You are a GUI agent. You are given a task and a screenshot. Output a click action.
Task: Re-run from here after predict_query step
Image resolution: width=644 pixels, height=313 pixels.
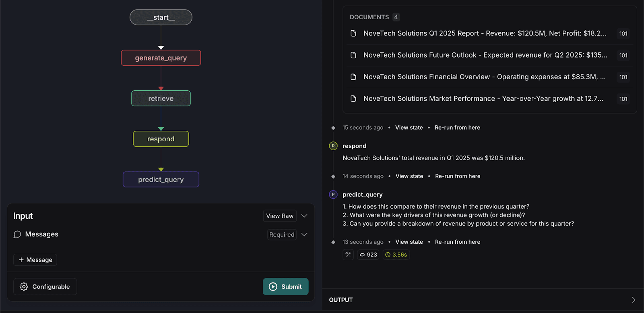(457, 242)
